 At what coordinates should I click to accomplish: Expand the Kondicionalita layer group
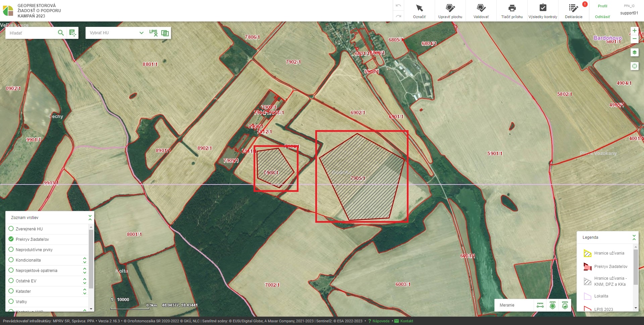point(85,260)
